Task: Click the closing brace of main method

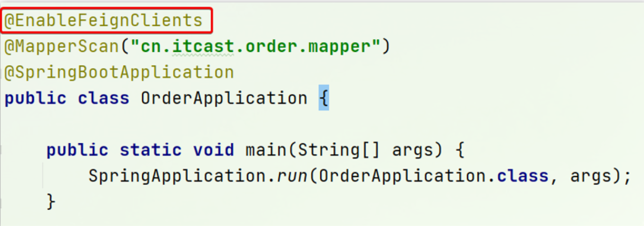Action: click(51, 202)
